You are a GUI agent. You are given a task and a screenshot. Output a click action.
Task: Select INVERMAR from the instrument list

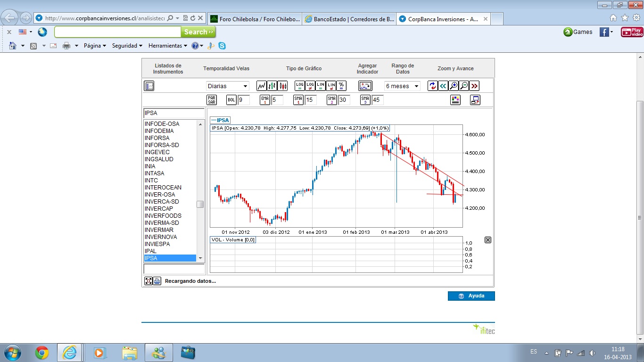click(159, 230)
